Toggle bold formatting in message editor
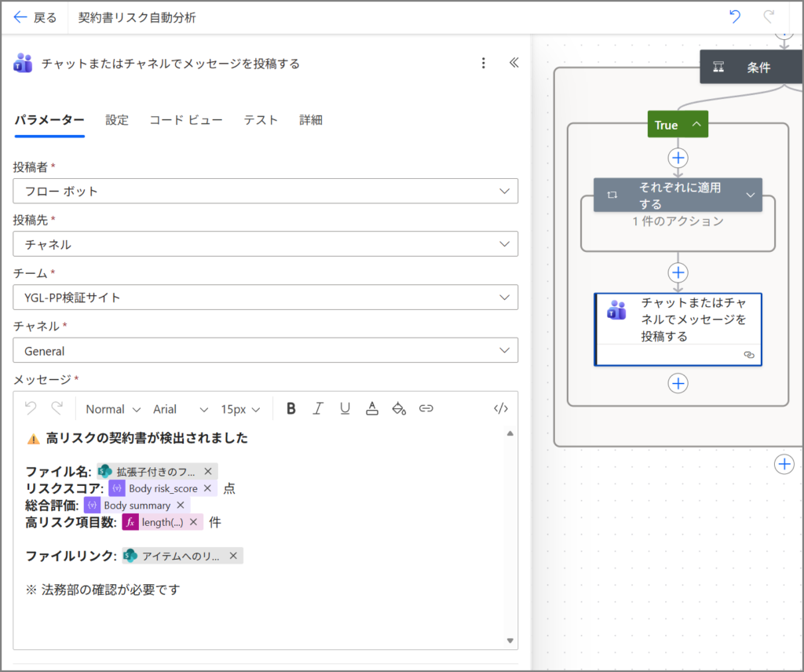The width and height of the screenshot is (804, 672). pyautogui.click(x=291, y=408)
